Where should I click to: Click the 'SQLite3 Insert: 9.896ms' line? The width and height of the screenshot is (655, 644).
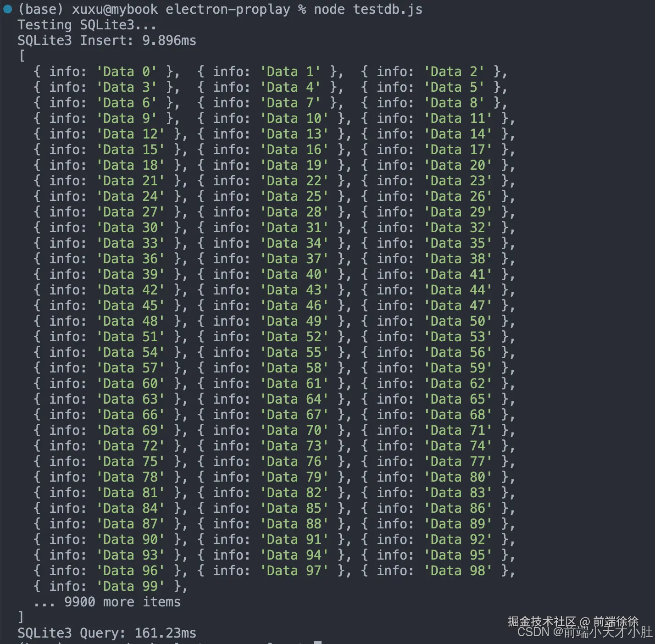(107, 40)
